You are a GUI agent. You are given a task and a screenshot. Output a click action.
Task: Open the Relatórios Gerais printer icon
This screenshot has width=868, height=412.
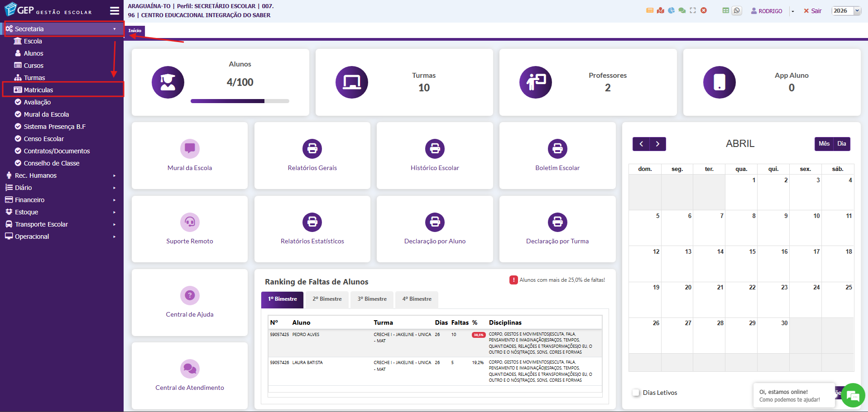(x=312, y=149)
